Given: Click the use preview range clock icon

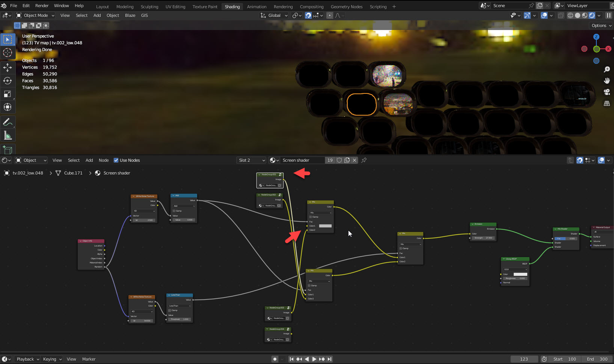Looking at the screenshot, I should click(544, 359).
